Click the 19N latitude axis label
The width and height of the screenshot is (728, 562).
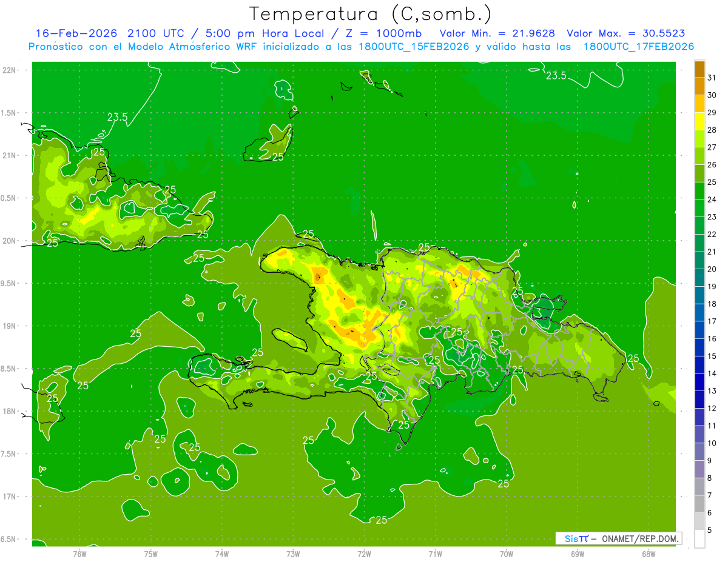10,326
